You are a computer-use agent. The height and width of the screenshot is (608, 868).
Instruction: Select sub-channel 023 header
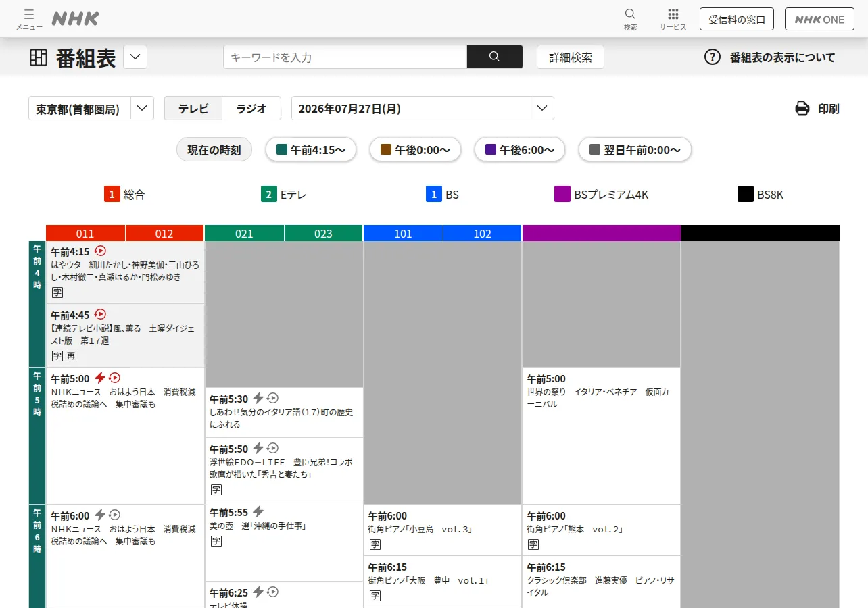click(x=323, y=234)
